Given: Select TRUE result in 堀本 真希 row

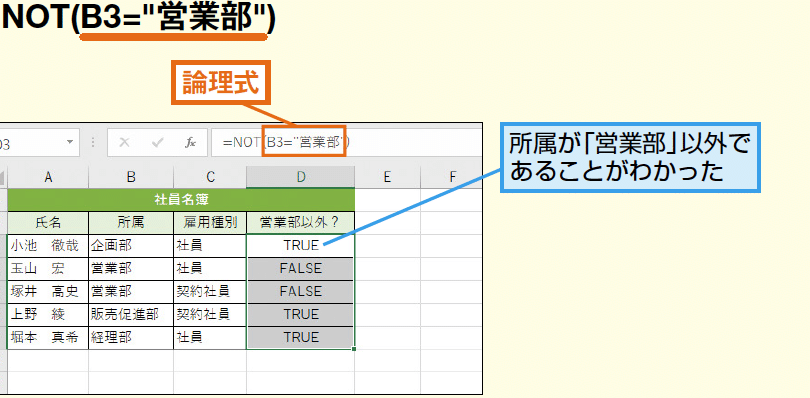Looking at the screenshot, I should 301,338.
